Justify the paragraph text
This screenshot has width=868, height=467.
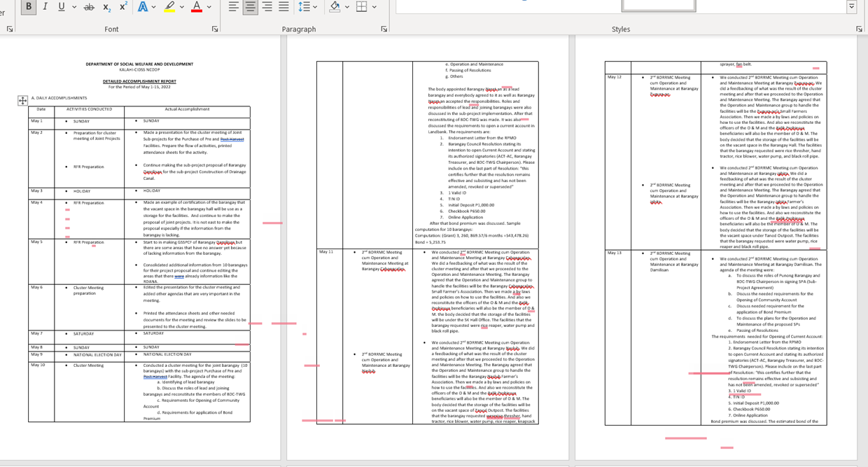pos(283,6)
